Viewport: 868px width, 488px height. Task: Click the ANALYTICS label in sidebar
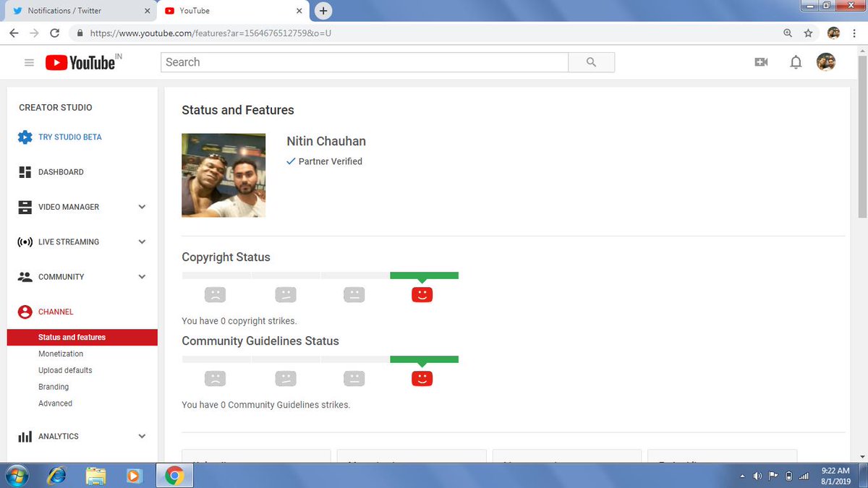pos(59,437)
